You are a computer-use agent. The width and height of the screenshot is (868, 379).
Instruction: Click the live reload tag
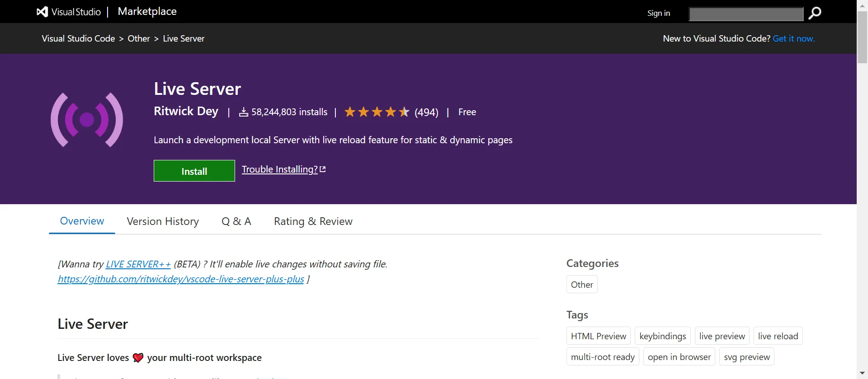point(778,336)
